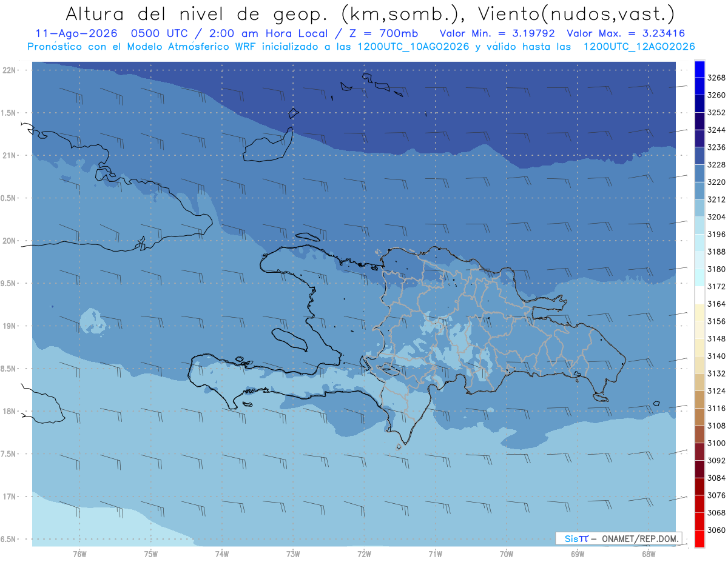Select the '7.5N' latitude axis label
Screen dimensions: 728x562
(x=8, y=453)
